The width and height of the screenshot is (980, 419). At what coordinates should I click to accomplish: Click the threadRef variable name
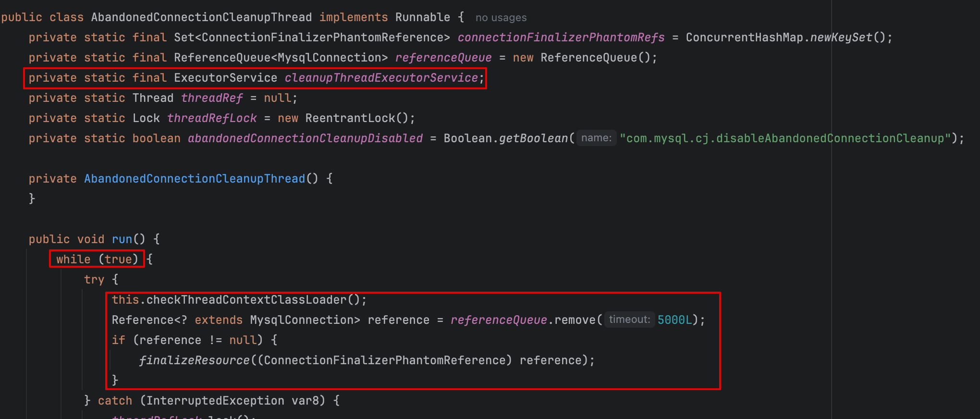pos(212,98)
